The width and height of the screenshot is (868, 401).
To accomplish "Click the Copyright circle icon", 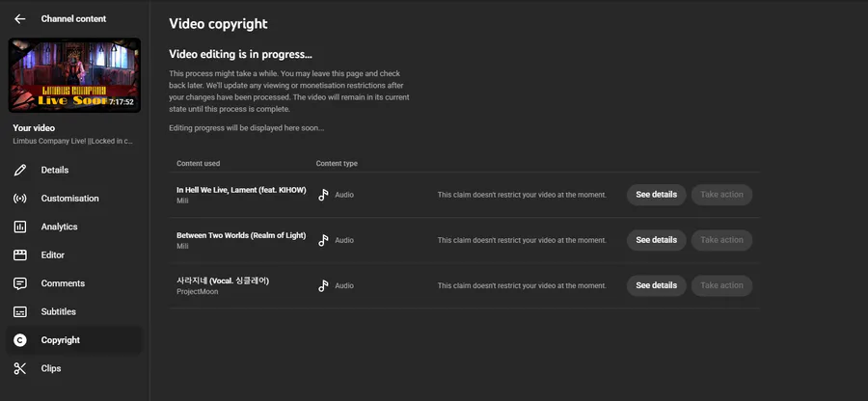I will point(20,340).
